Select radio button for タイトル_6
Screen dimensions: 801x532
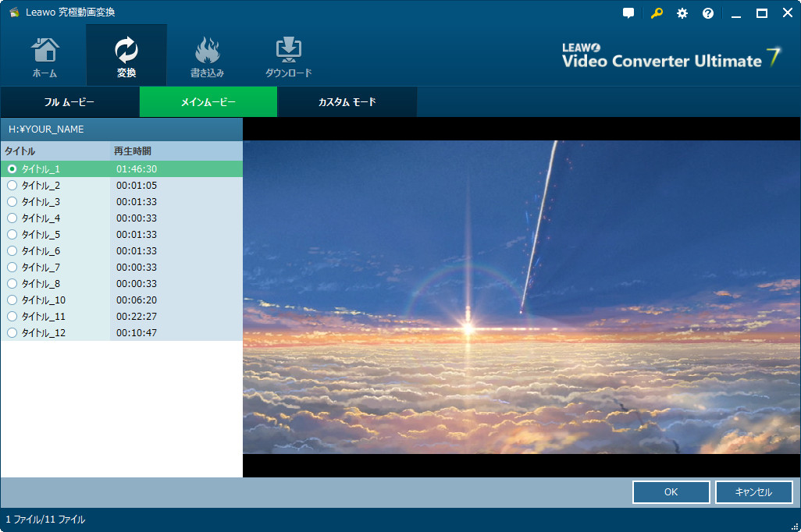[x=12, y=250]
